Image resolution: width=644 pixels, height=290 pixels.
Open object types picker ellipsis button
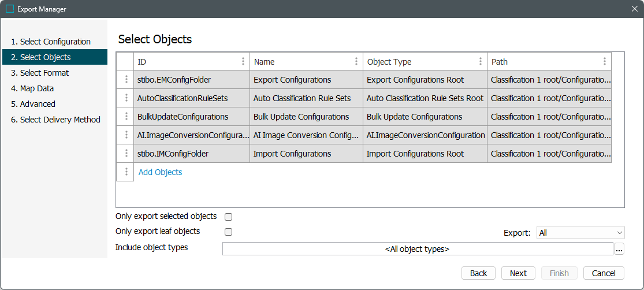[x=619, y=249]
